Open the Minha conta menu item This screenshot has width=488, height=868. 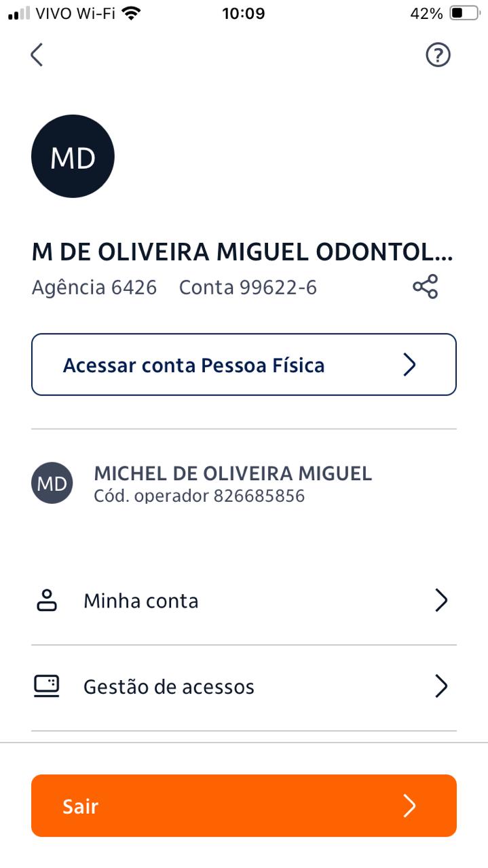[x=140, y=601]
